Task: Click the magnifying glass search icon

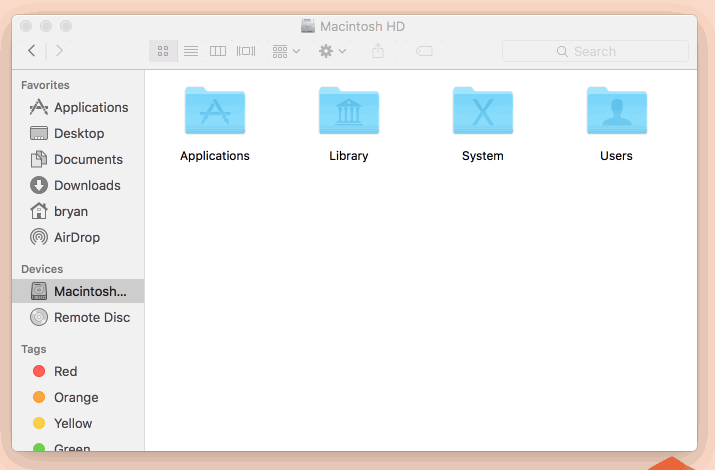Action: (x=562, y=52)
